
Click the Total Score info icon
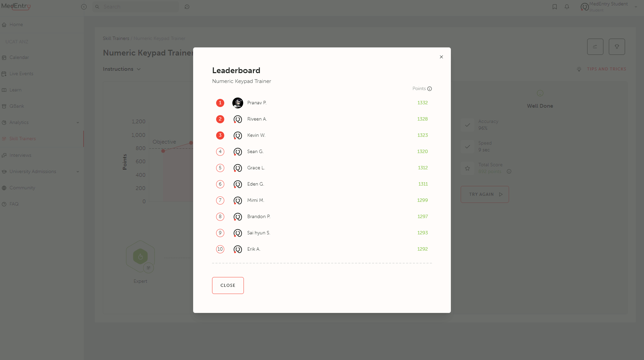(x=509, y=171)
